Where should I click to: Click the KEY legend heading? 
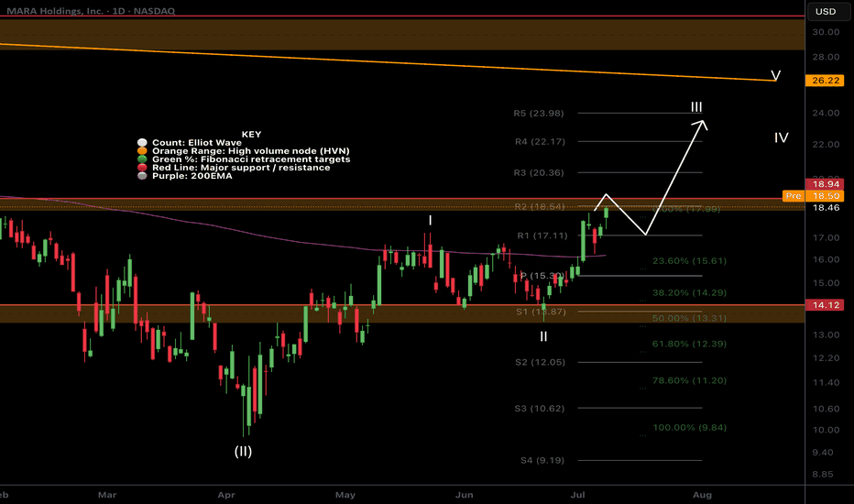(251, 135)
